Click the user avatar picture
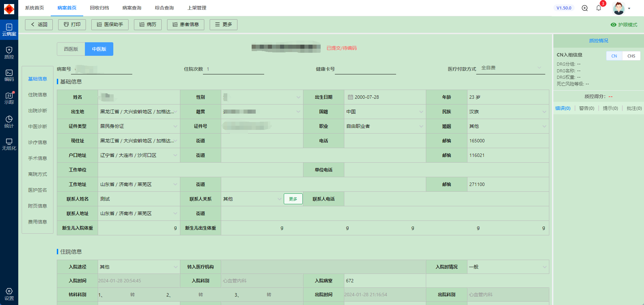Viewport: 644px width, 305px height. click(x=619, y=8)
